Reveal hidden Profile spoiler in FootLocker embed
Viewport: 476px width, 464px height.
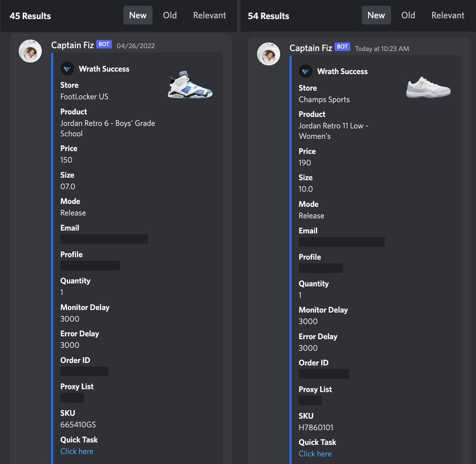pos(90,265)
